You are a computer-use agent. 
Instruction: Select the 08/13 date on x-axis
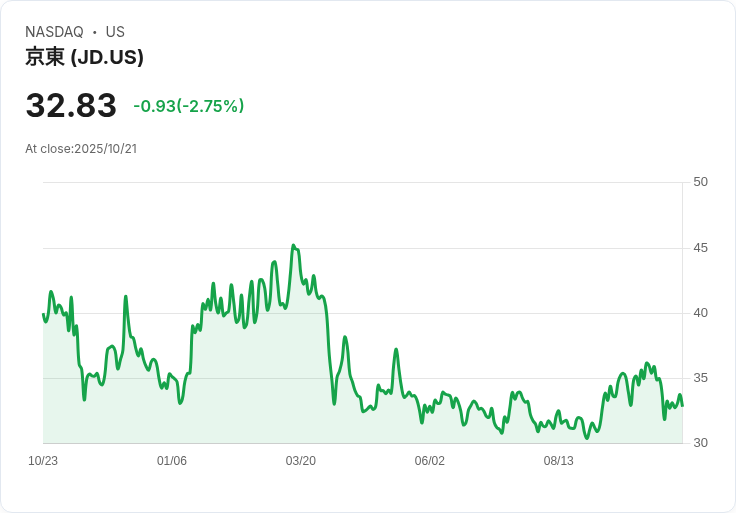pos(559,461)
